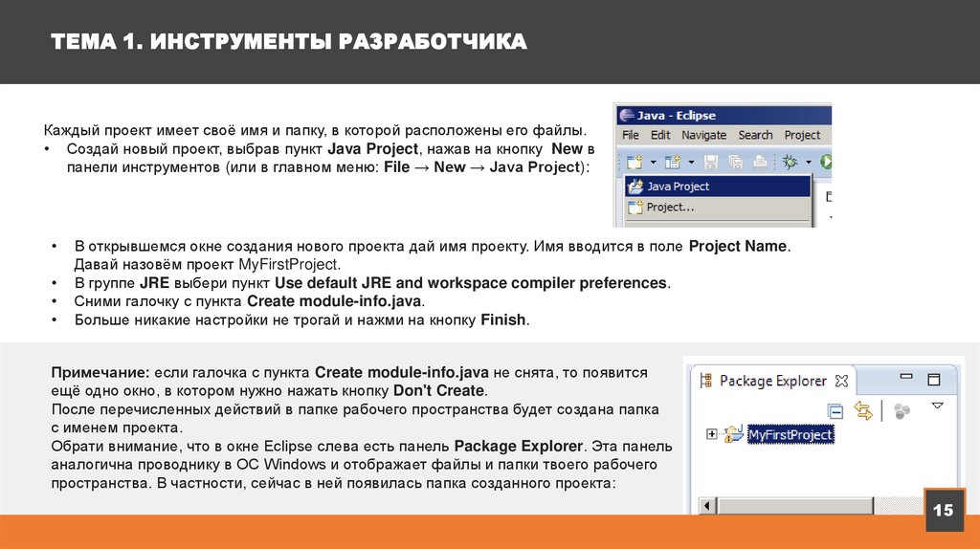Screen dimensions: 980x549
Task: Open the File menu in Eclipse
Action: [x=630, y=135]
